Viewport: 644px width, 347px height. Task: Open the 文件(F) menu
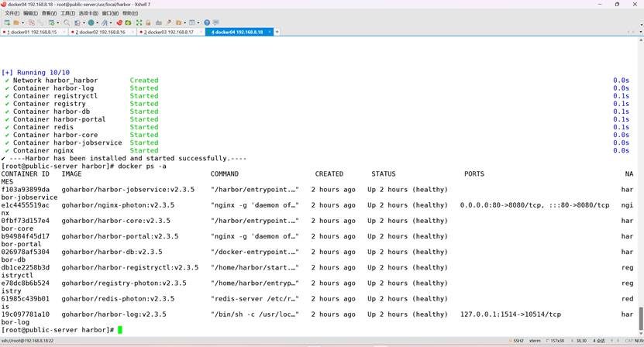[12, 13]
